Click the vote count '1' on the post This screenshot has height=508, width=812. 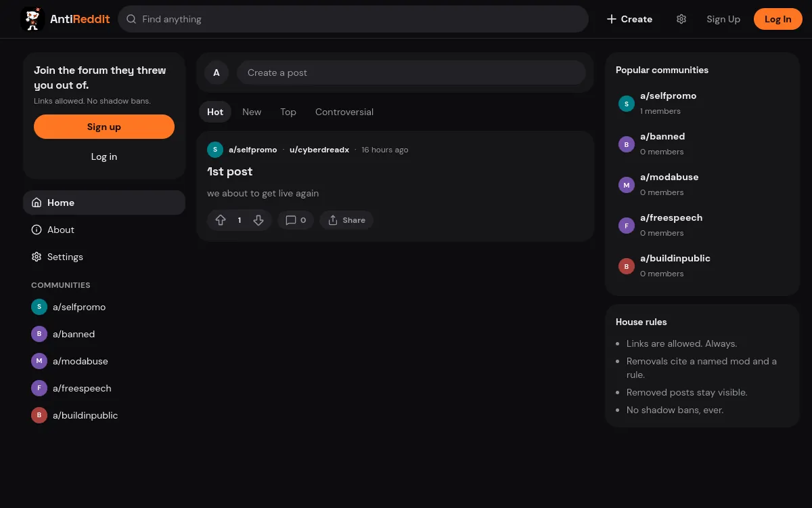[x=240, y=220]
